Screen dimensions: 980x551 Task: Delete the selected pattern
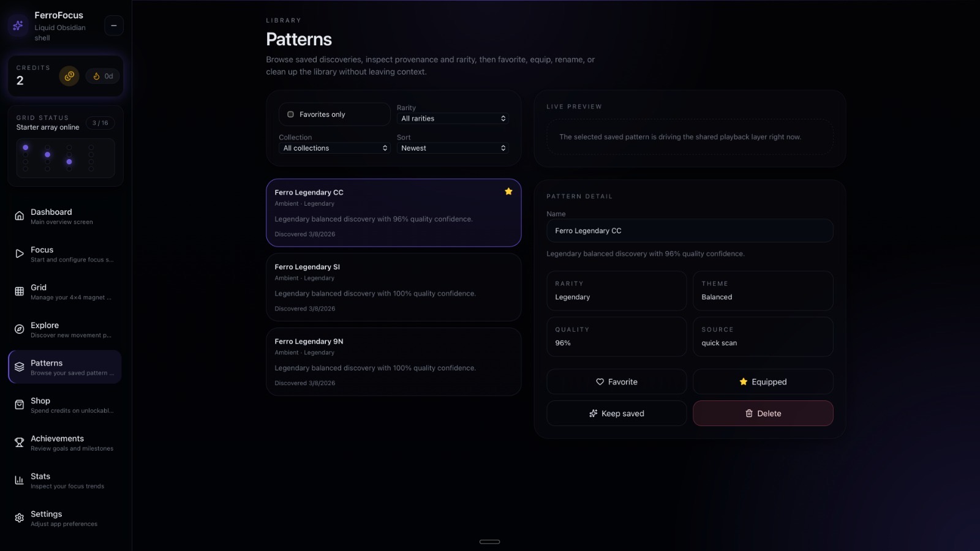pyautogui.click(x=763, y=414)
